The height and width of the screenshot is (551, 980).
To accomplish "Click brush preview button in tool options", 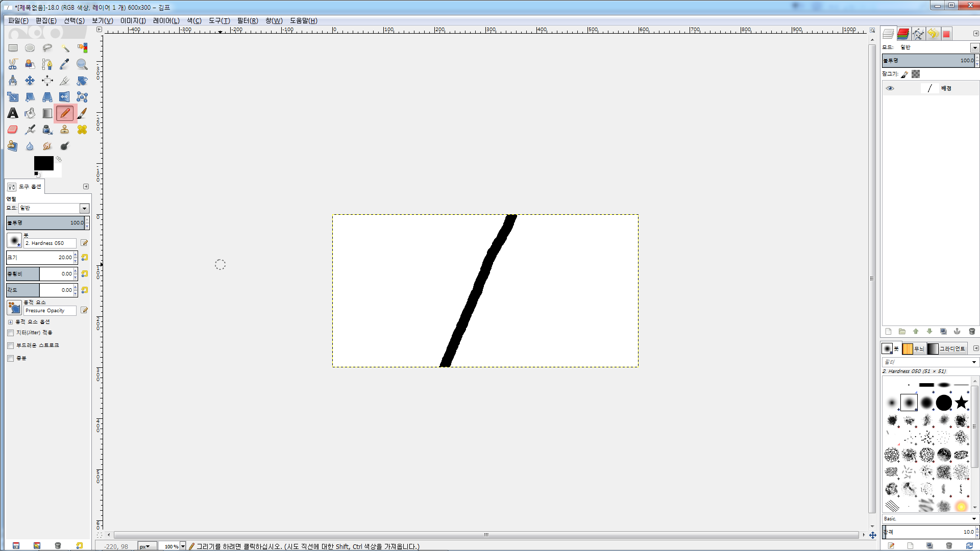I will (x=14, y=240).
